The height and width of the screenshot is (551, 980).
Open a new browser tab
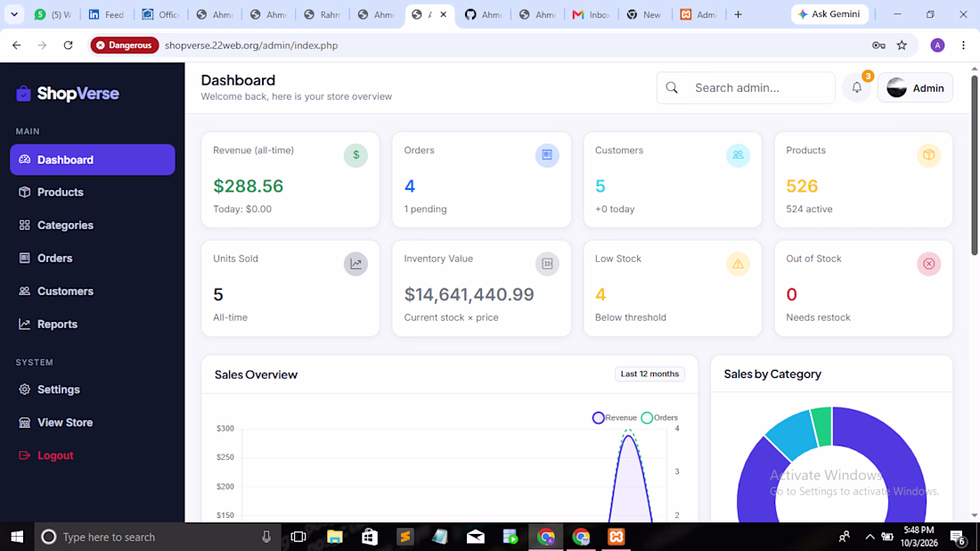point(739,14)
